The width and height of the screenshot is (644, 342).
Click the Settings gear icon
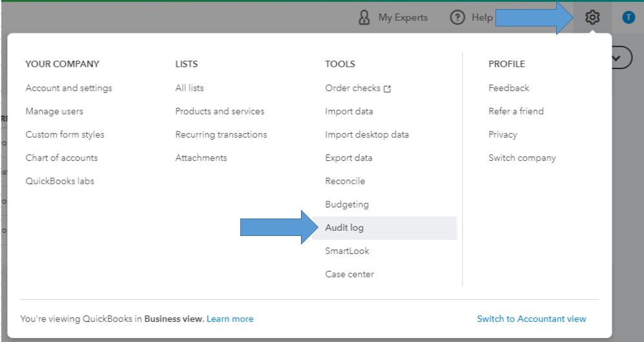(x=592, y=17)
